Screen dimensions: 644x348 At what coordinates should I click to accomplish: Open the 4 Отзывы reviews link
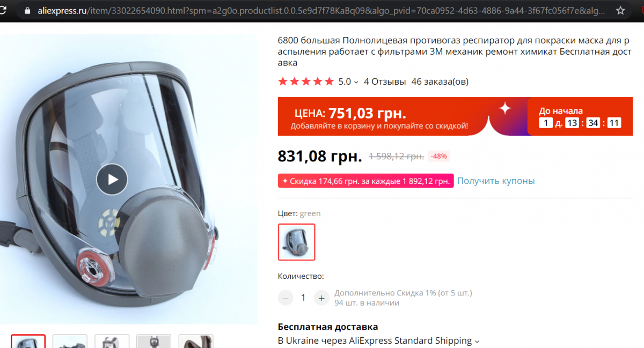[385, 82]
